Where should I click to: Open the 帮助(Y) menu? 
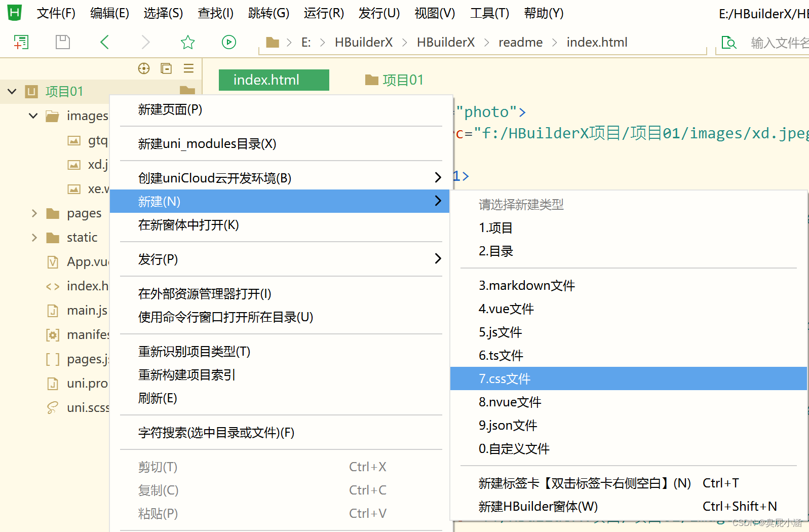click(x=544, y=13)
